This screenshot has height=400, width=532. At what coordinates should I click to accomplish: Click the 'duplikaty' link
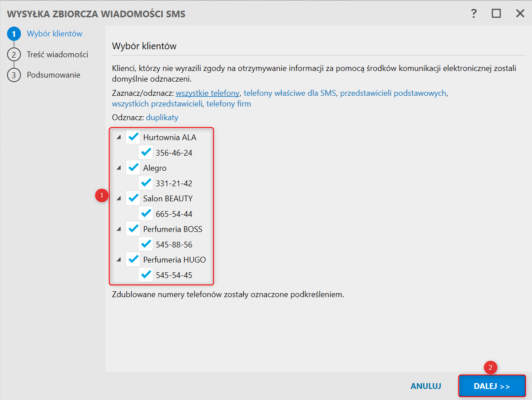pos(162,118)
